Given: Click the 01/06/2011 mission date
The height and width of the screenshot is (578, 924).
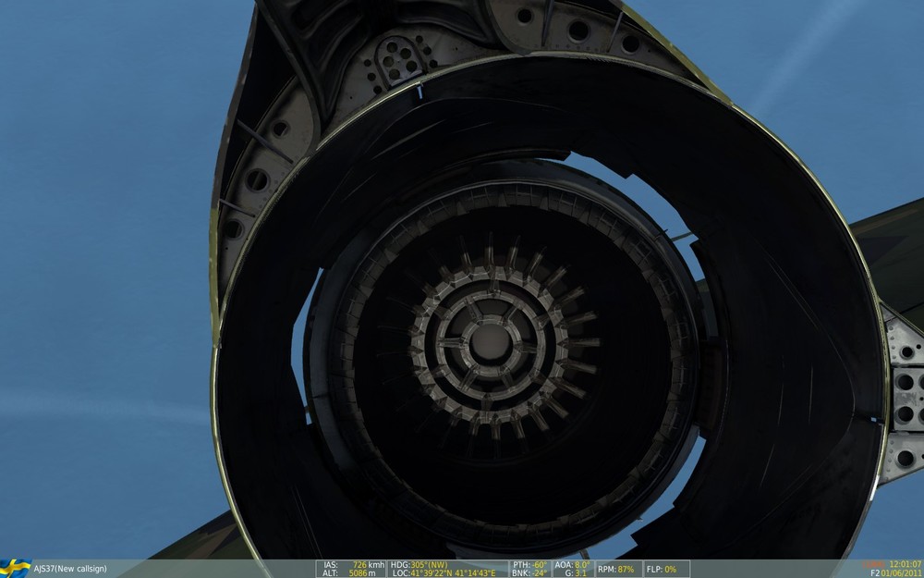Looking at the screenshot, I should coord(902,573).
